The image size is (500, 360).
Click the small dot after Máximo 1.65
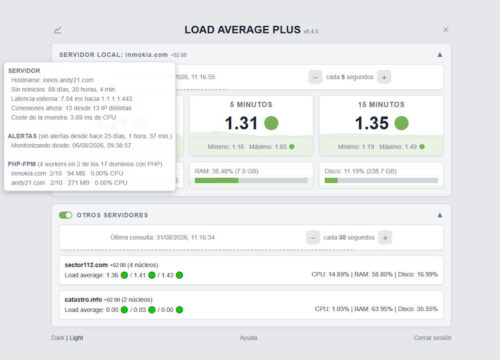pos(292,147)
